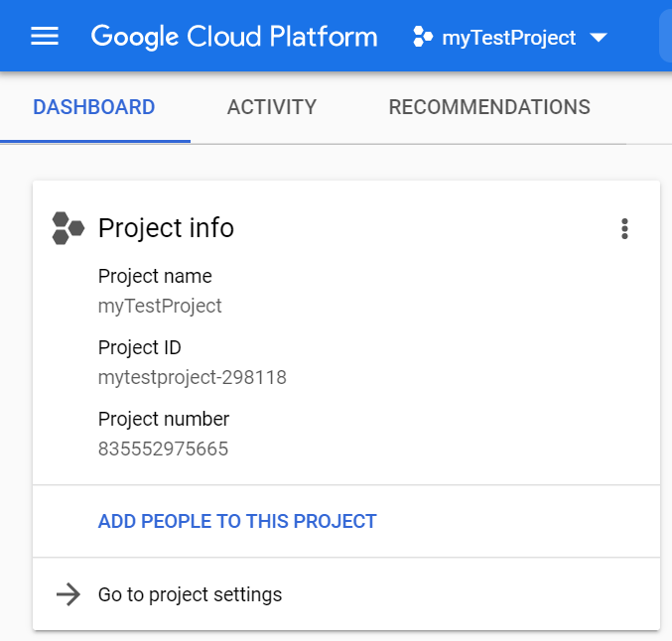Open the RECOMMENDATIONS tab
The image size is (672, 641).
pos(489,107)
